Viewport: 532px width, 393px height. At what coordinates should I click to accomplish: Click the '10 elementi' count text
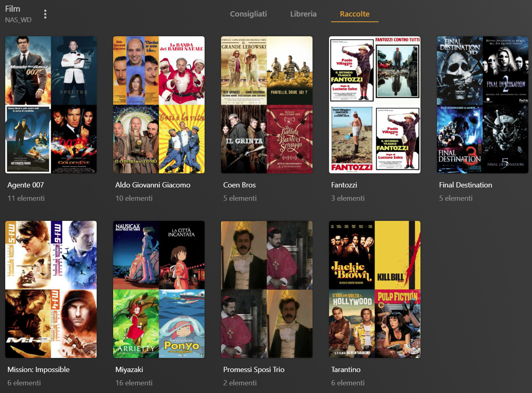(134, 198)
